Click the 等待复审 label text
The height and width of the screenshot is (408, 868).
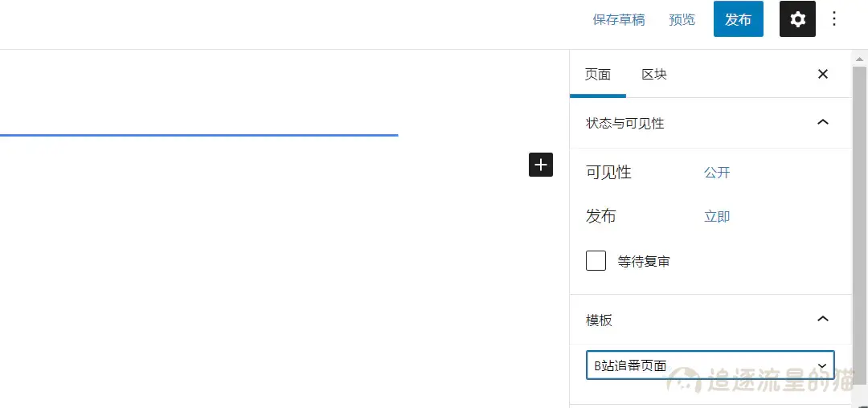tap(644, 261)
